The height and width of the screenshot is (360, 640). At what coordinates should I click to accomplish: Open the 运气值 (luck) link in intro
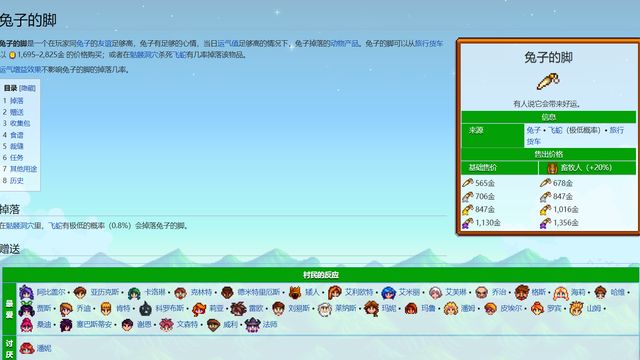pos(227,43)
